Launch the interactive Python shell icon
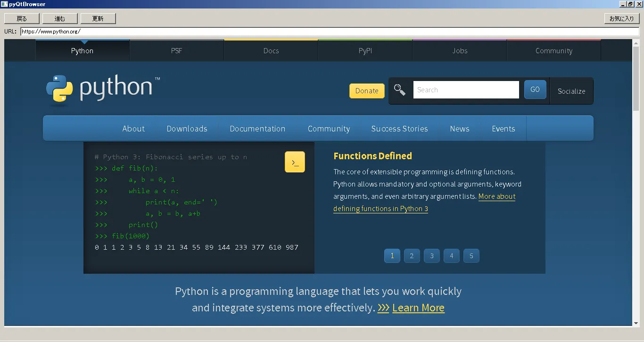The image size is (644, 342). pyautogui.click(x=295, y=162)
